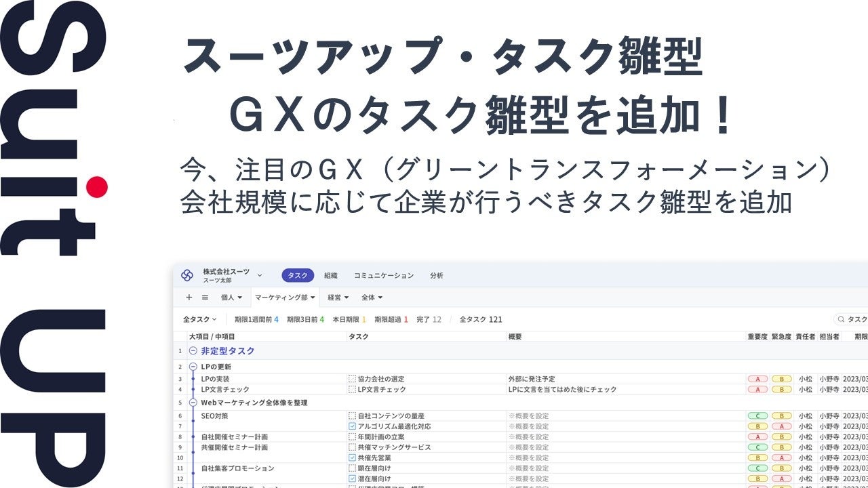Click the magnifier icon in the search box

(x=841, y=319)
